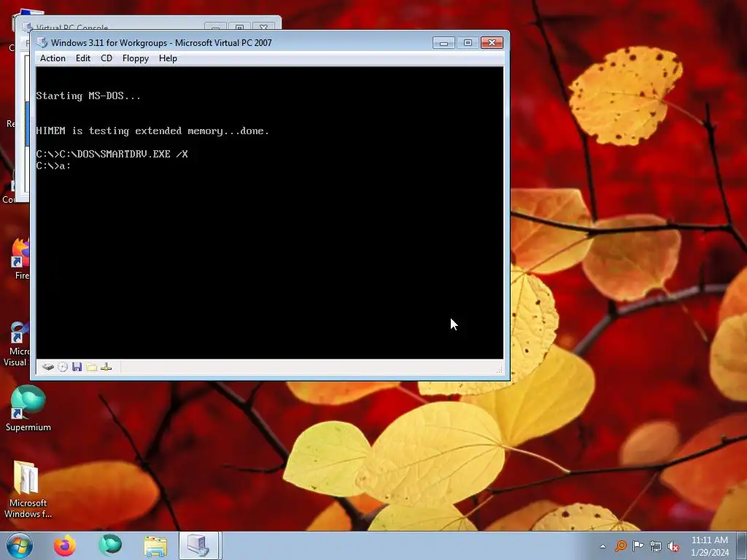Click the orange magnifier tray icon
This screenshot has height=560, width=747.
tap(620, 546)
